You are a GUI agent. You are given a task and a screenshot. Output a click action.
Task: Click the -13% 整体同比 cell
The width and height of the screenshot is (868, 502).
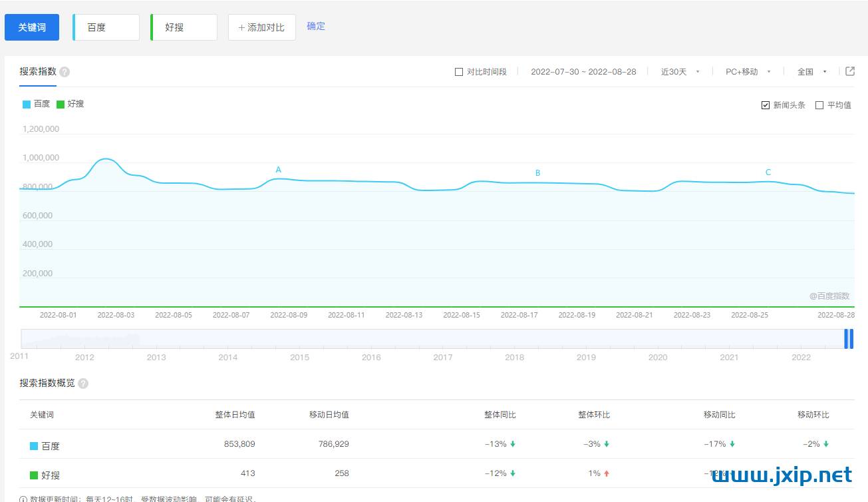500,444
